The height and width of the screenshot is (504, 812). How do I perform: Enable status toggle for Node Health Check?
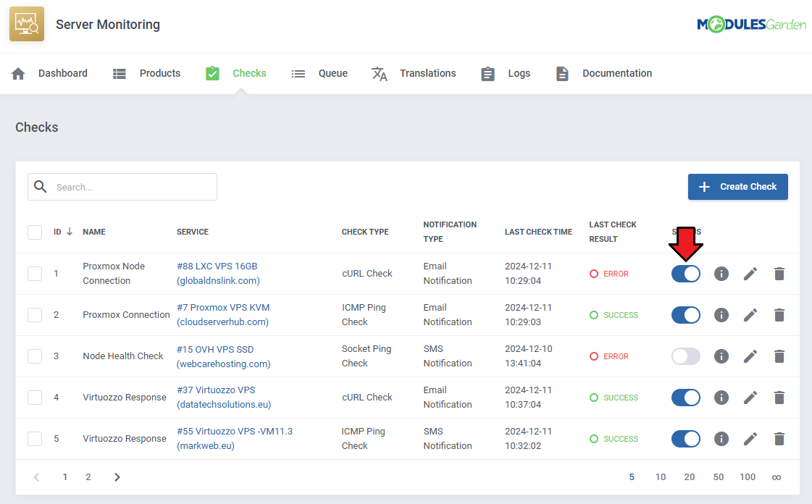point(686,356)
